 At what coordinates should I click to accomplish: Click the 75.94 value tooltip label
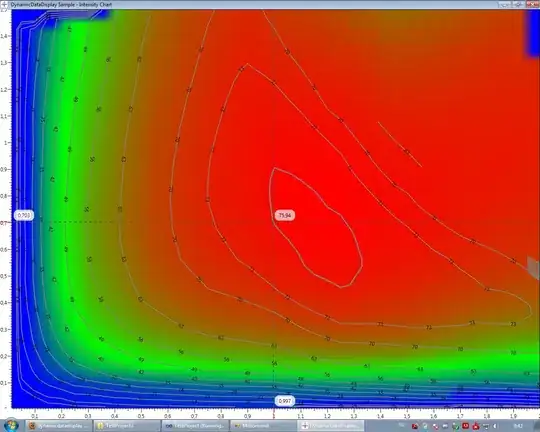point(285,215)
